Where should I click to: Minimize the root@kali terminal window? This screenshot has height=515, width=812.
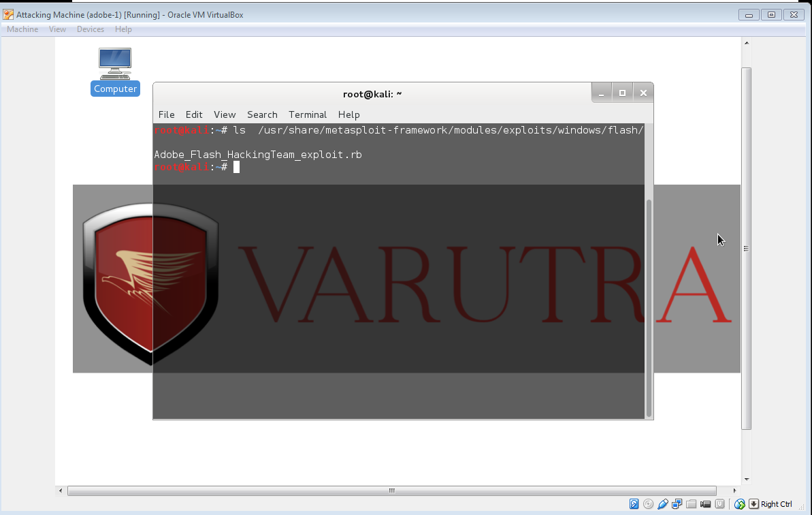pyautogui.click(x=601, y=93)
